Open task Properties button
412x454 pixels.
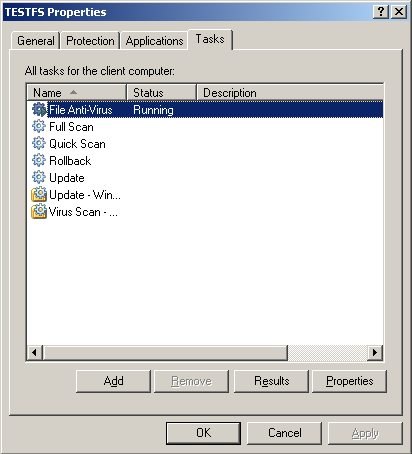pyautogui.click(x=349, y=381)
